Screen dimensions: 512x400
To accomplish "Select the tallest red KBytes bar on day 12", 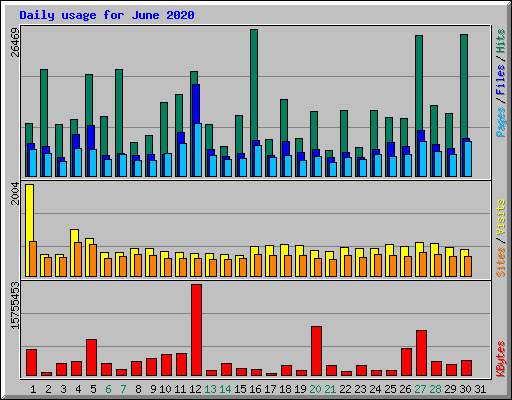I will [x=196, y=330].
